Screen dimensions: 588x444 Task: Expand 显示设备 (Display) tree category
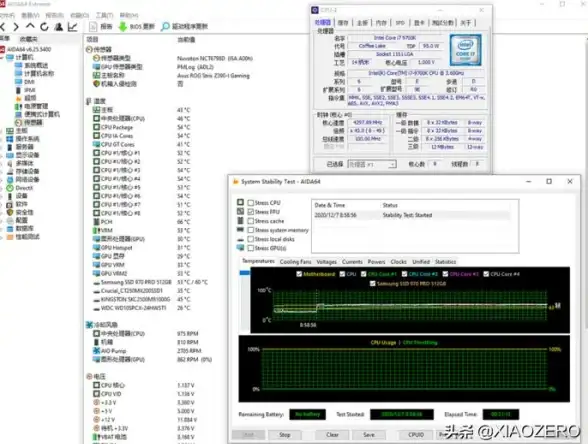pyautogui.click(x=2, y=155)
